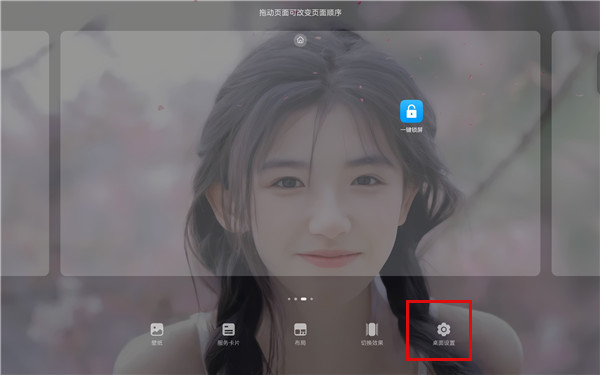
Task: Select the previous page preview on left edge
Action: click(25, 153)
